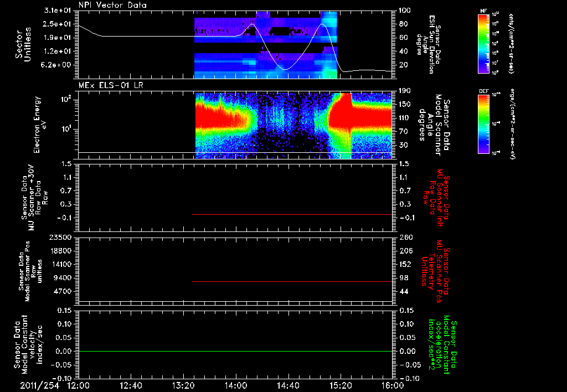
Task: Click the "cnts/(cm**2-sr-sec)" units label
Action: point(511,43)
